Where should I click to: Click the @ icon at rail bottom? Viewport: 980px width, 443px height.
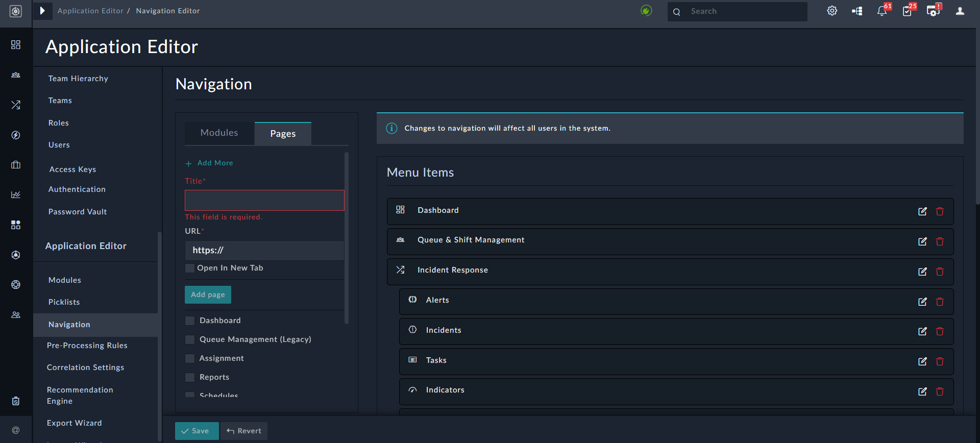click(16, 430)
